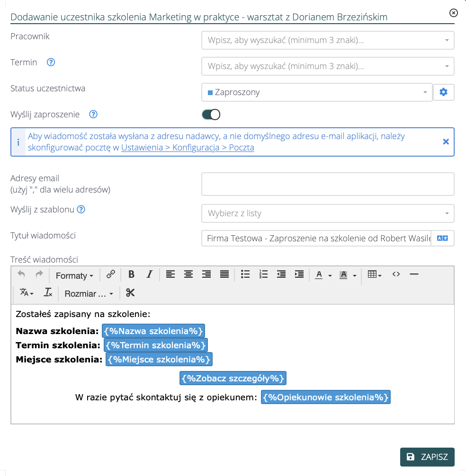Toggle bold formatting in the editor
The image size is (466, 476).
[132, 274]
